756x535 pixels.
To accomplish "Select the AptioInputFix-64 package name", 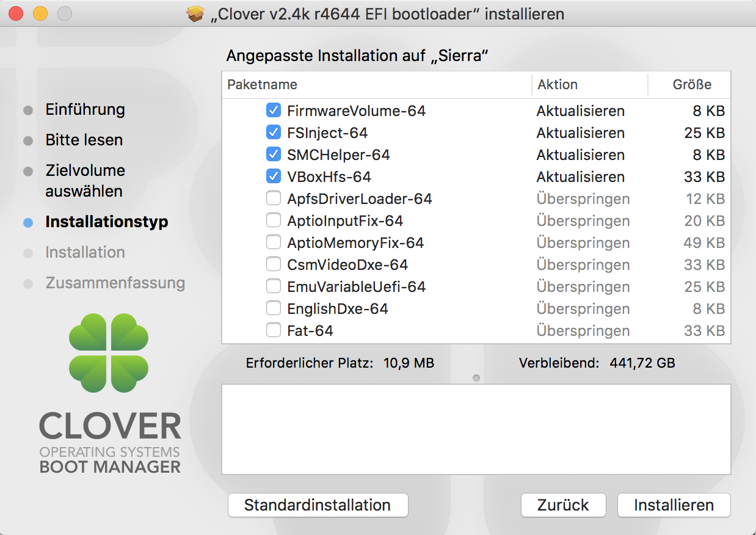I will 346,220.
